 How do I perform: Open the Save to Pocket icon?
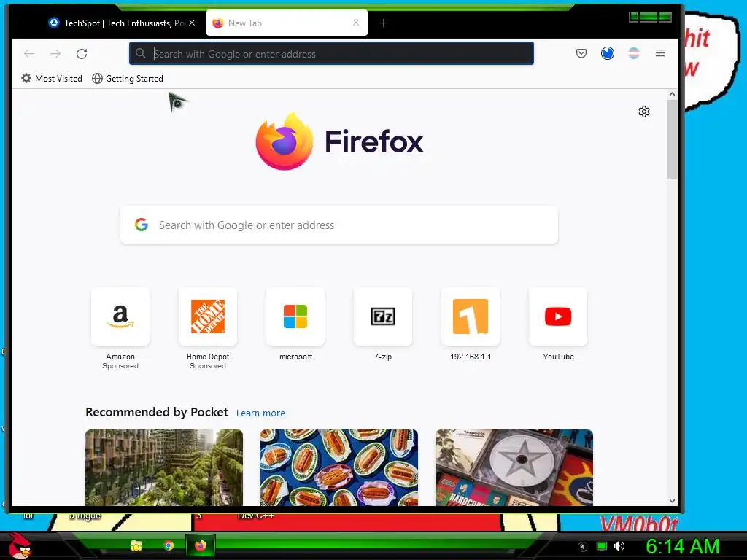[x=581, y=53]
